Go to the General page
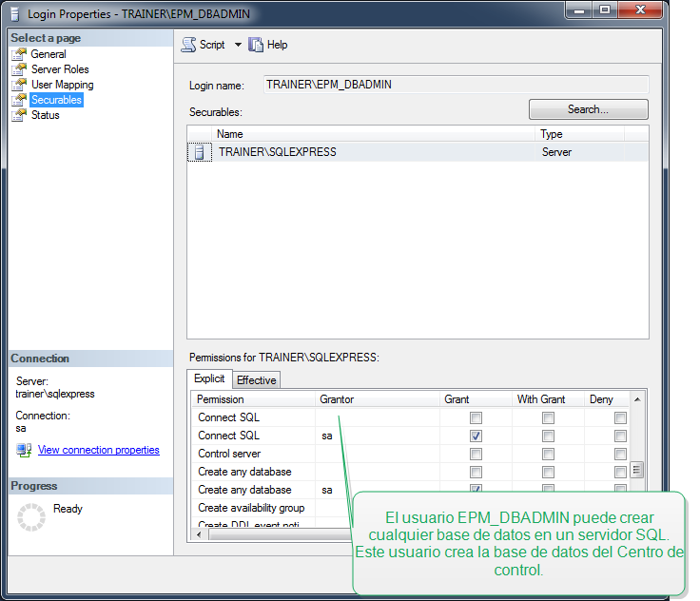The height and width of the screenshot is (601, 700). (x=49, y=54)
